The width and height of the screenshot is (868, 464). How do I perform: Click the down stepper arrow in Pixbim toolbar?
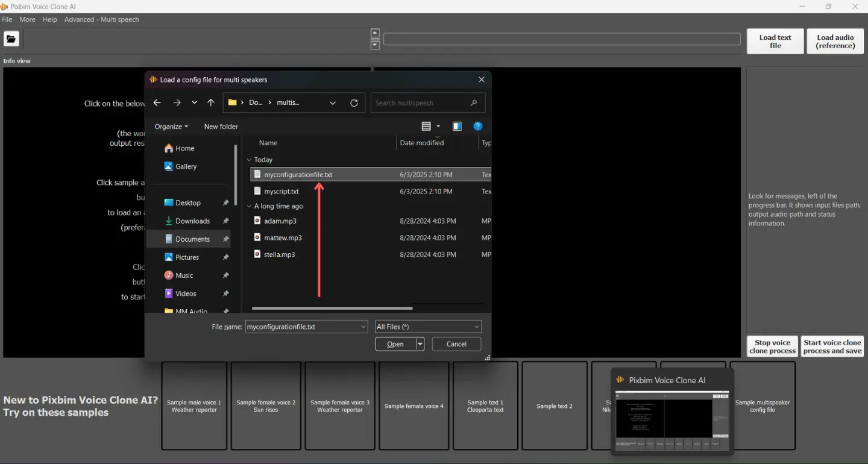click(375, 45)
